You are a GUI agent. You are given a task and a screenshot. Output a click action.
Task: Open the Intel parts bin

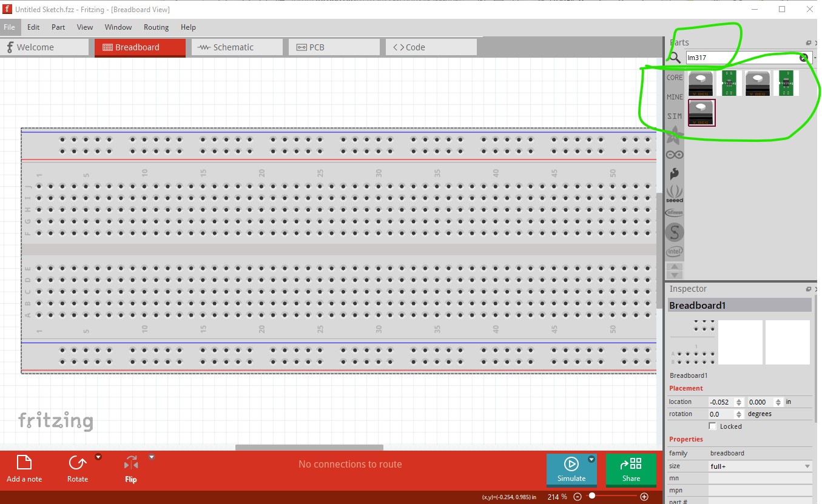tap(674, 251)
